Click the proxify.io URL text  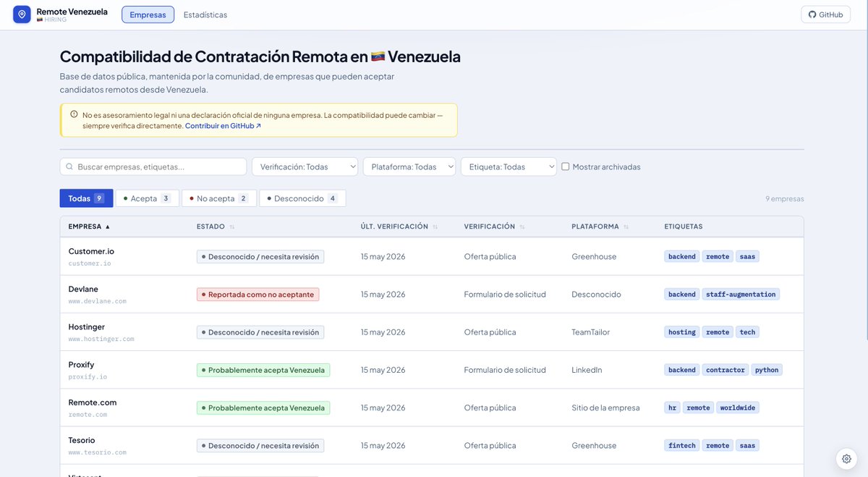pyautogui.click(x=88, y=376)
